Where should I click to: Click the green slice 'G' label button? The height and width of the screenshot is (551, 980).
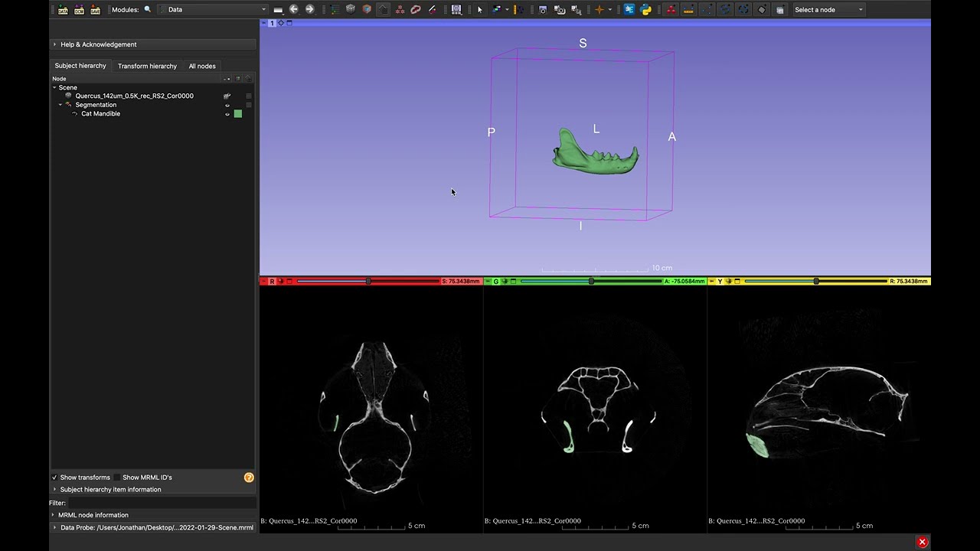click(x=495, y=282)
